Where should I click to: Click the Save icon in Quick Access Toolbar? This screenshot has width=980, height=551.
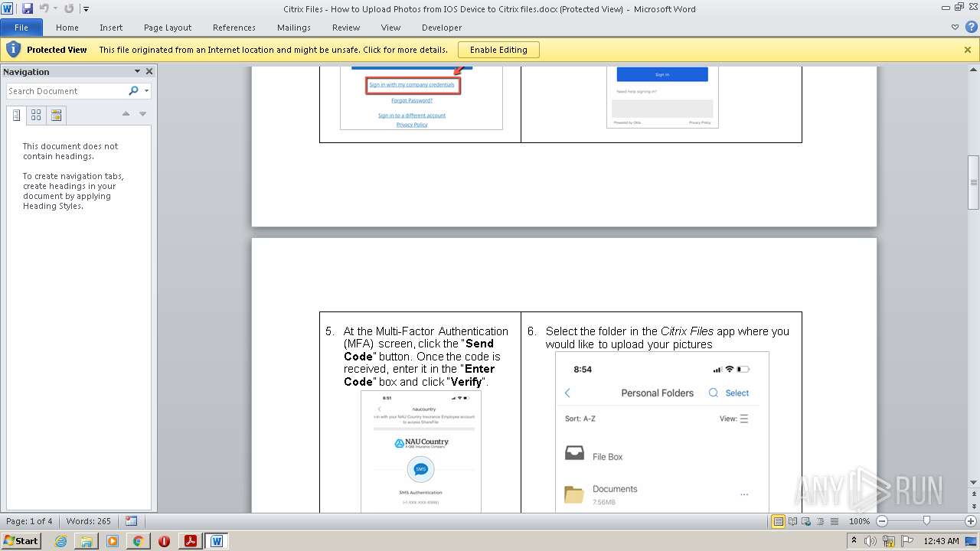point(28,8)
